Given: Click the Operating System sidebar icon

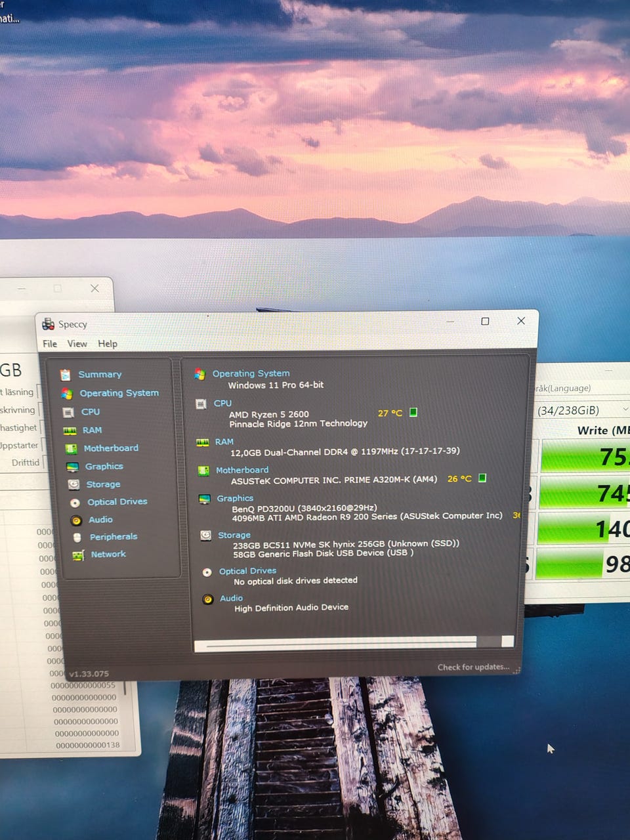Looking at the screenshot, I should 67,393.
